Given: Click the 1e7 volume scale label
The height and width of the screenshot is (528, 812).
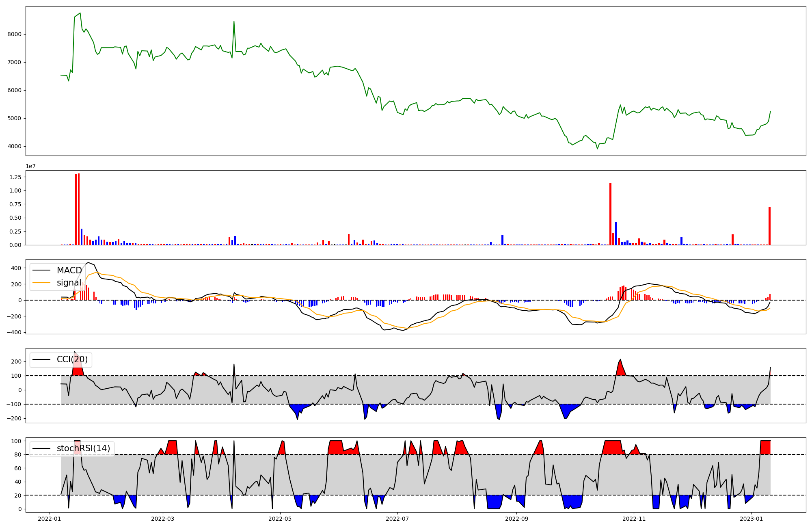Looking at the screenshot, I should (x=30, y=166).
